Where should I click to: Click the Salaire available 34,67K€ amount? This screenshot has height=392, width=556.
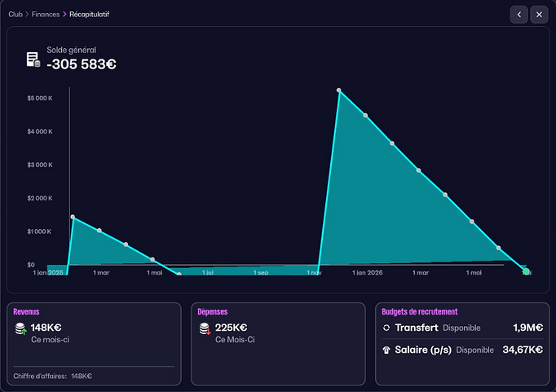tap(523, 350)
